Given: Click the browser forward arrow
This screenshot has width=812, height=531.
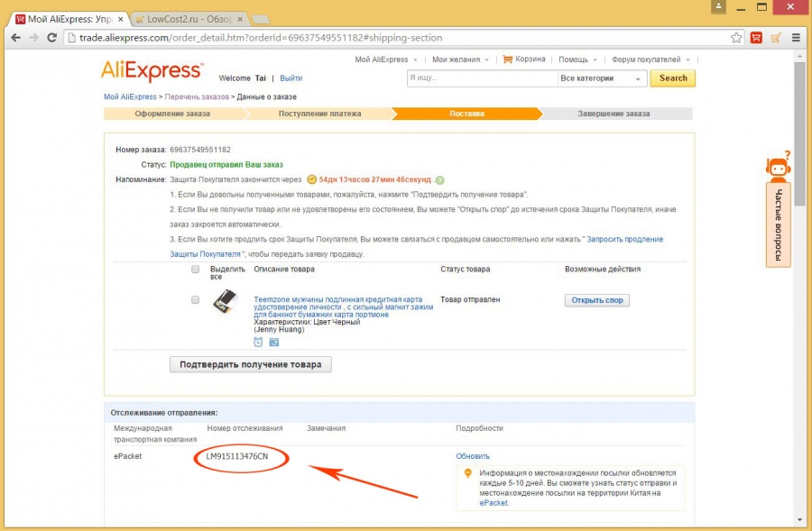Looking at the screenshot, I should tap(33, 37).
